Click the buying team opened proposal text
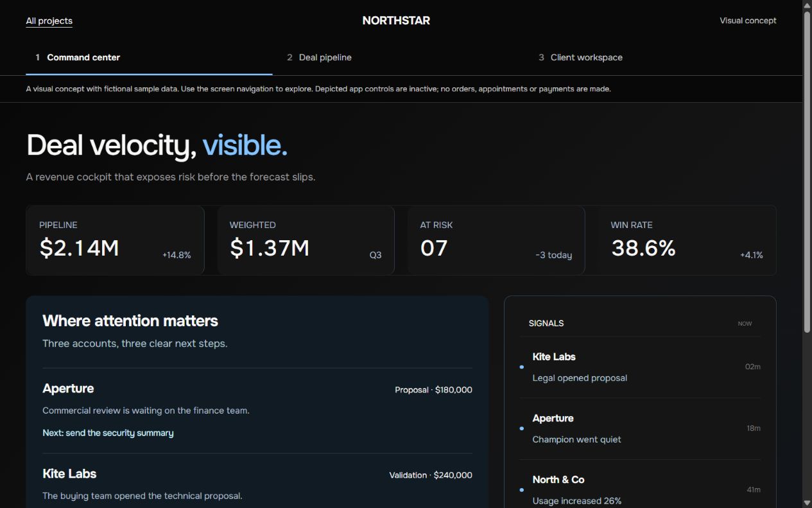This screenshot has width=812, height=508. (x=143, y=496)
